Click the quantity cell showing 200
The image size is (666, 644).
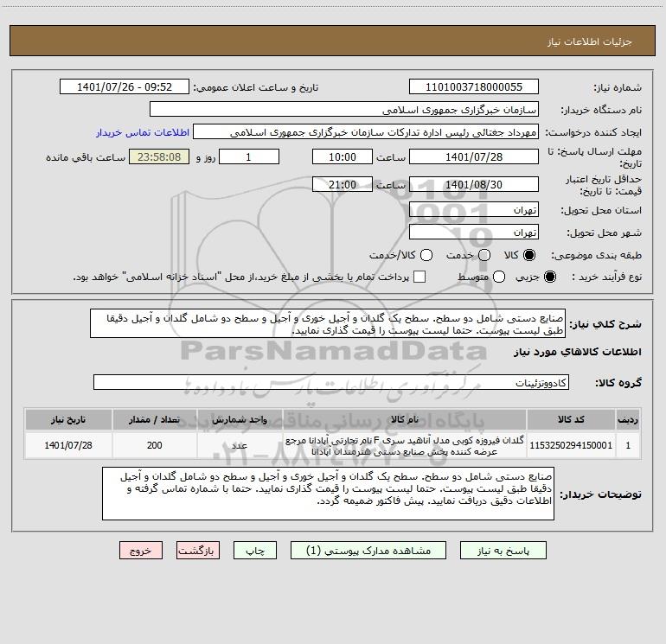point(155,445)
